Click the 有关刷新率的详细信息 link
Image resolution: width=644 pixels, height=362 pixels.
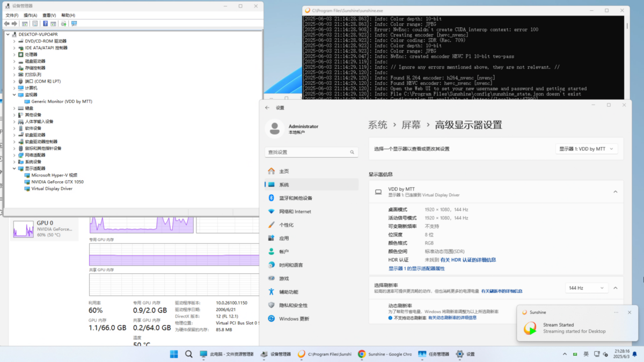pos(502,291)
